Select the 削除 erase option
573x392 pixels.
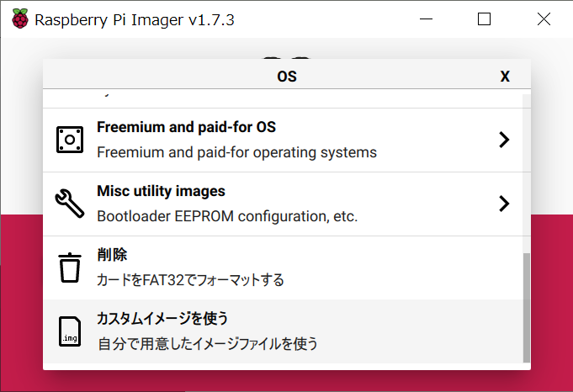pyautogui.click(x=283, y=268)
